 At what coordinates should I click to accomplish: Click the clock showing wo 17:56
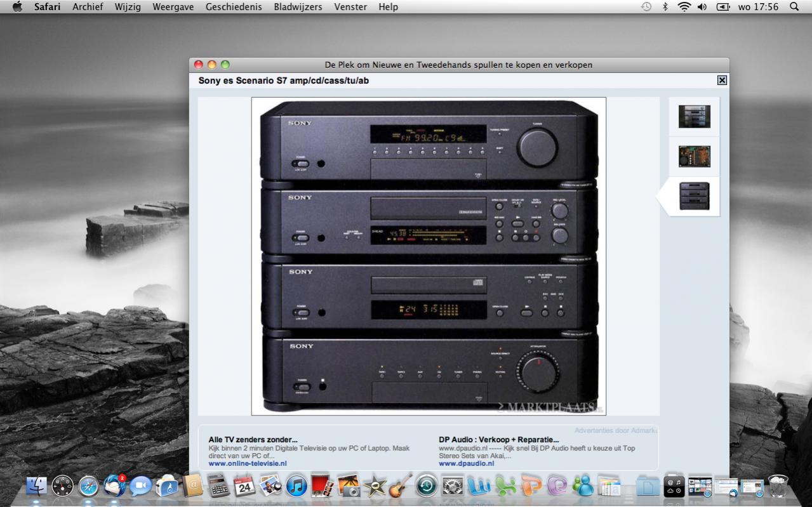[x=758, y=7]
